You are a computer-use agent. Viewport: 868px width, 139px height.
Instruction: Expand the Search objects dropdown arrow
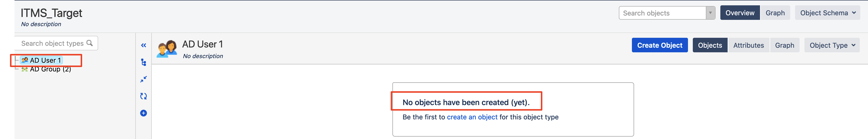tap(710, 13)
